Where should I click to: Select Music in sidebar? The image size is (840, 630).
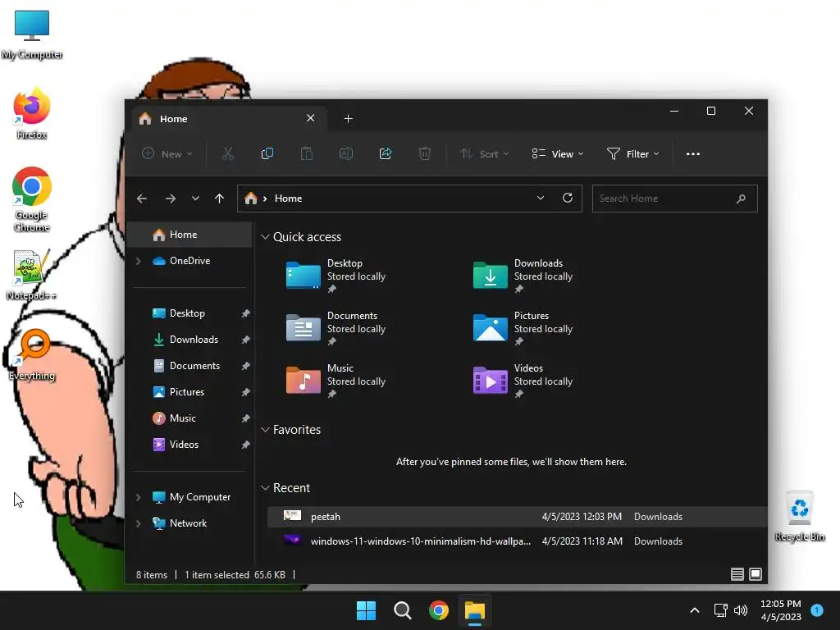189,418
